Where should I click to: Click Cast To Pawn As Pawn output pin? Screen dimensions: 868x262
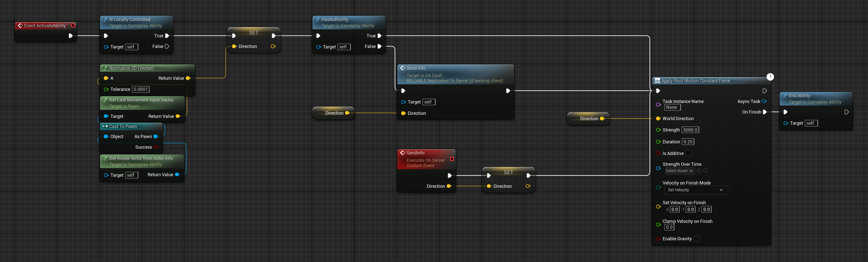tap(156, 136)
